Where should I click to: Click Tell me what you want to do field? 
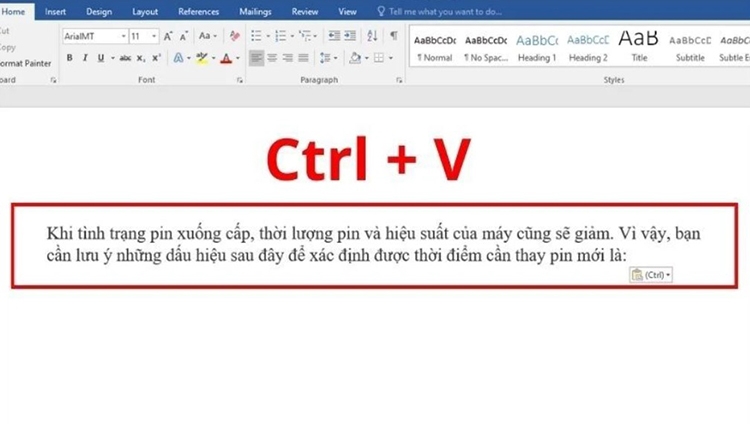(x=445, y=11)
